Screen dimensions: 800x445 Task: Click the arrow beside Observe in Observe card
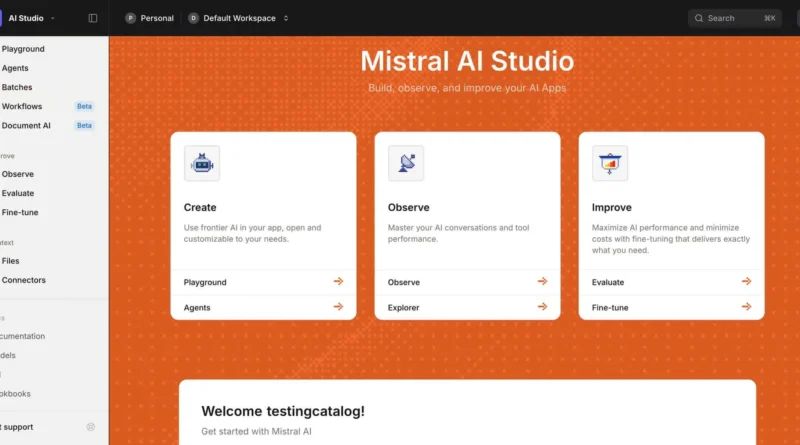tap(542, 281)
